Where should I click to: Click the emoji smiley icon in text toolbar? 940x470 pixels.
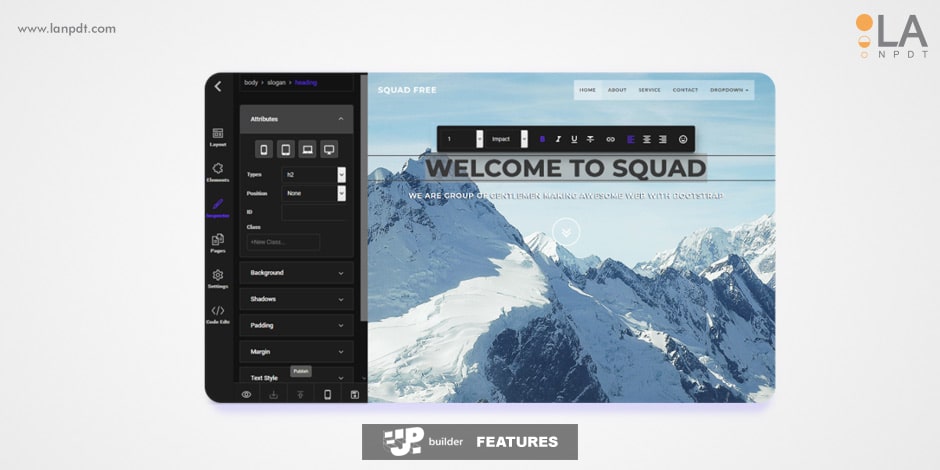click(x=683, y=139)
